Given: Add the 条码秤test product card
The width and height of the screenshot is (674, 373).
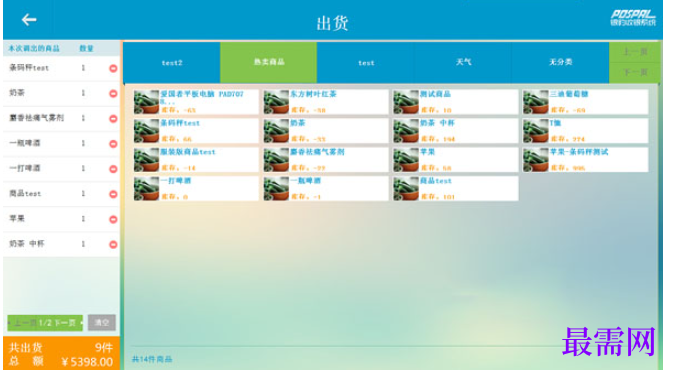Looking at the screenshot, I should click(196, 131).
